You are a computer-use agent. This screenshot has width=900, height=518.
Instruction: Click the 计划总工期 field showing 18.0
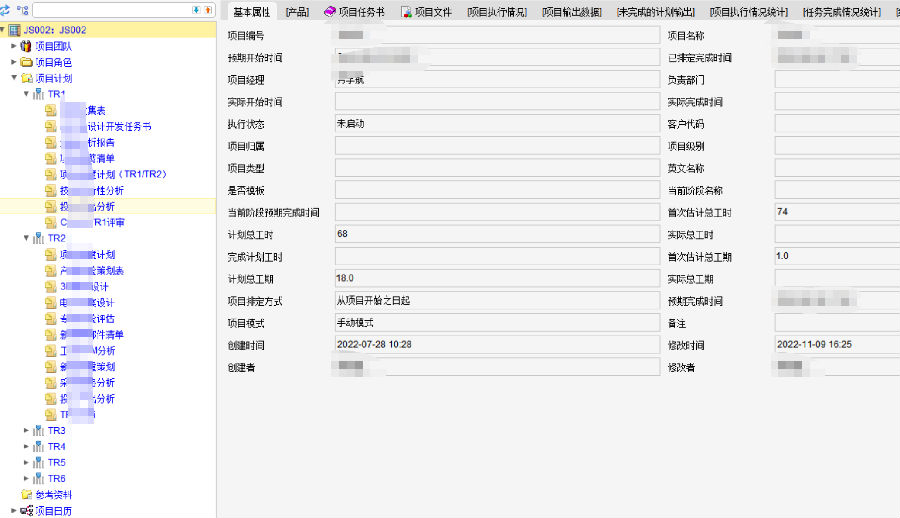click(497, 279)
